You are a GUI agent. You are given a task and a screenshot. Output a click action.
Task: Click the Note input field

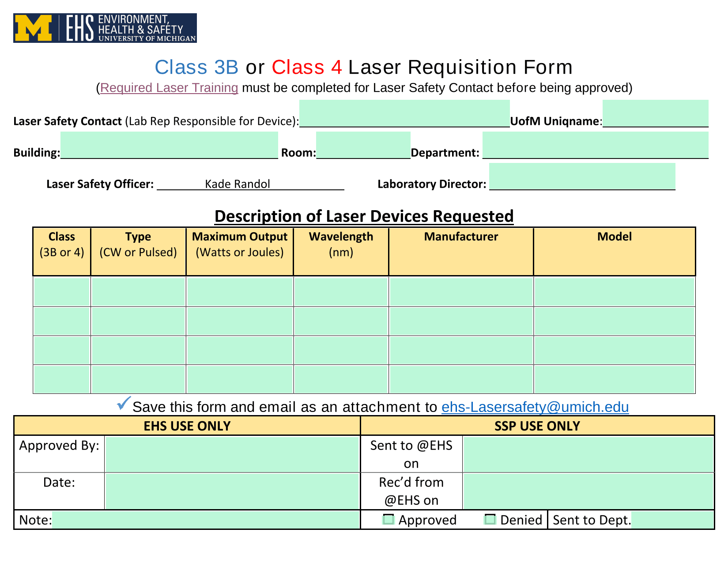coord(206,520)
